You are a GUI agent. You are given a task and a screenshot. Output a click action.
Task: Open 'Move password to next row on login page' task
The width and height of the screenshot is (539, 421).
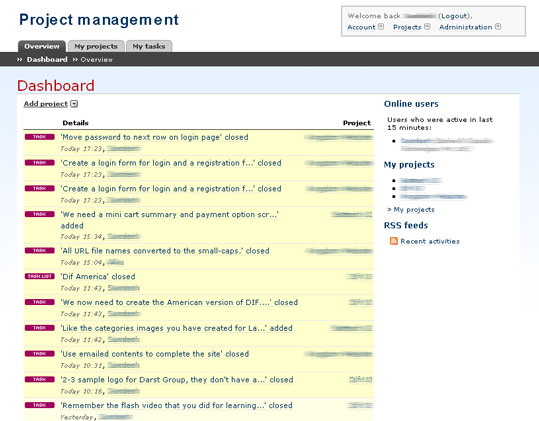coord(154,137)
